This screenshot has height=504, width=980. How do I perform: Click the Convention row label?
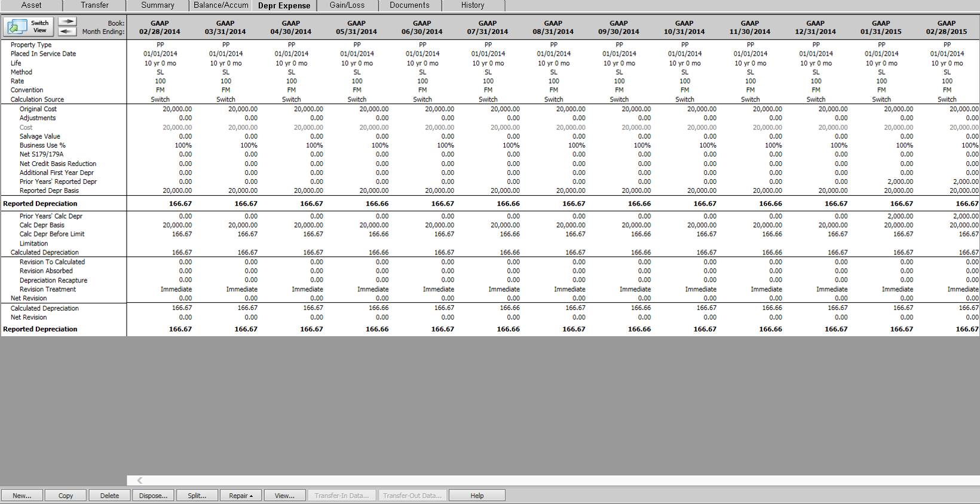27,90
